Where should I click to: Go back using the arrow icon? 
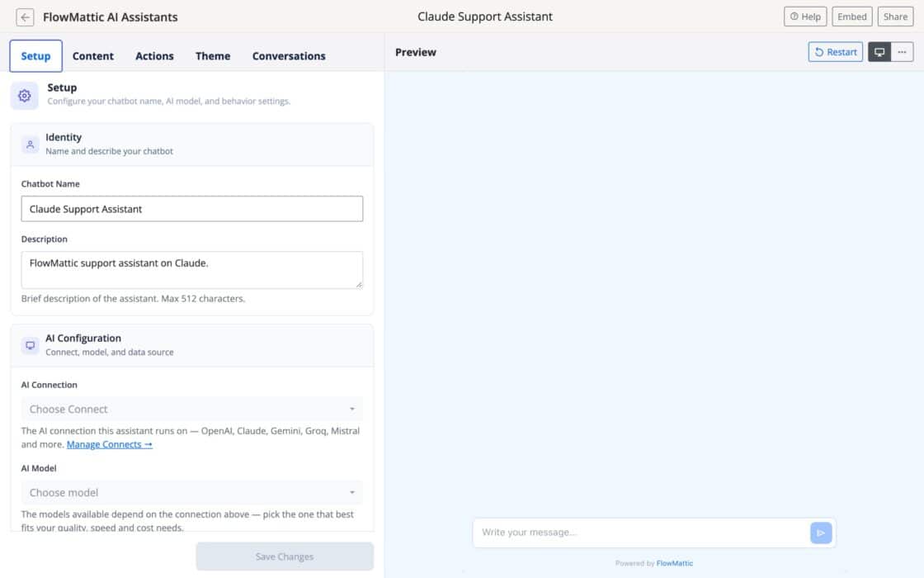(x=25, y=17)
